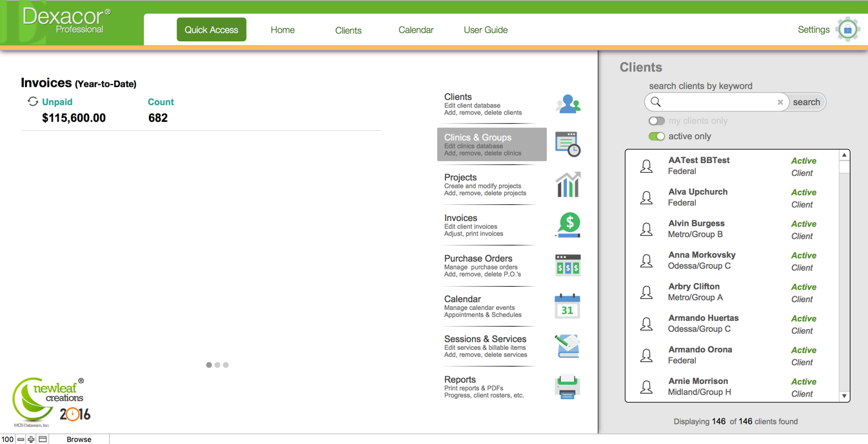
Task: Click the Count heading link
Action: [161, 102]
